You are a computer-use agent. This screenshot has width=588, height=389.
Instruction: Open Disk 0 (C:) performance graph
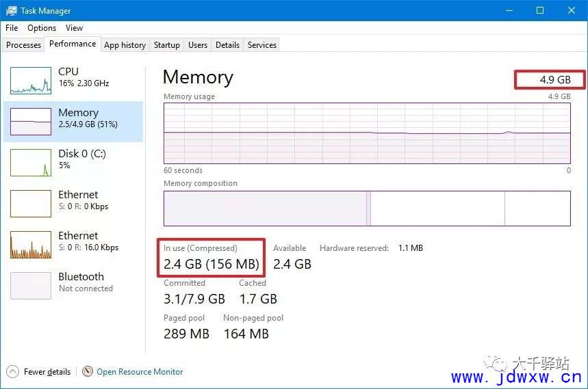(x=73, y=163)
